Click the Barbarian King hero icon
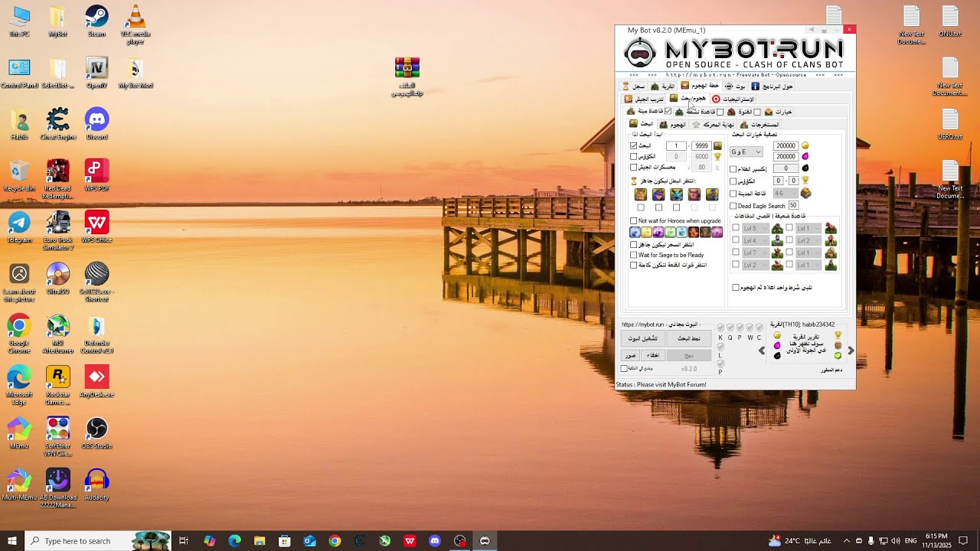The height and width of the screenshot is (551, 980). coord(641,194)
